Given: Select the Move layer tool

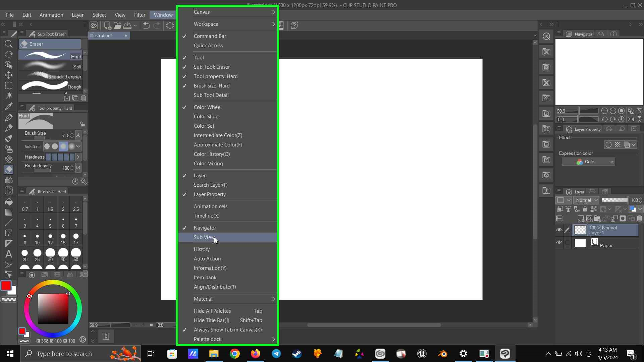Looking at the screenshot, I should [9, 75].
